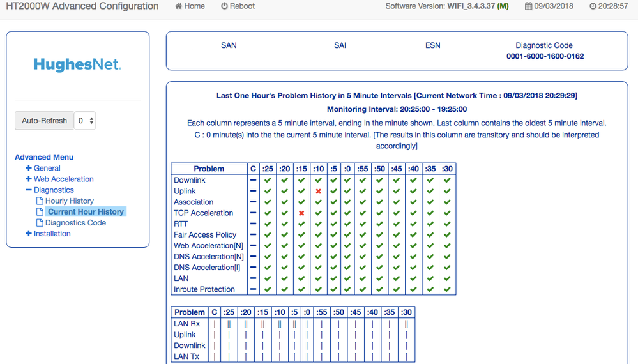Click the red X for TCP Acceleration at :15

(x=301, y=213)
